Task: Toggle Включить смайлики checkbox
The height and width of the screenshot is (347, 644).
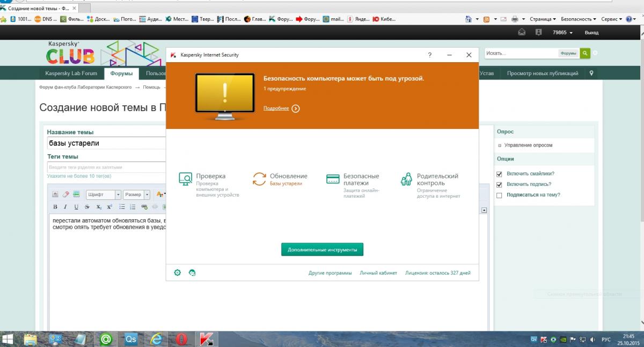Action: [x=499, y=174]
